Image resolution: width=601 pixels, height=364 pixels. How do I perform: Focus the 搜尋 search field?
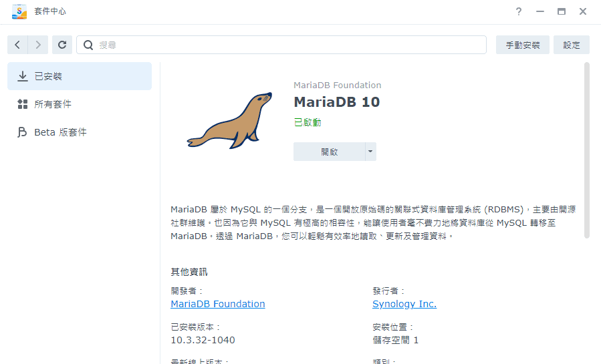point(281,45)
